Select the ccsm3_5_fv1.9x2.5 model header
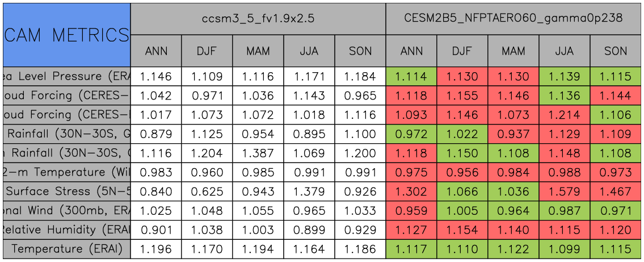This screenshot has width=644, height=262. pos(258,18)
